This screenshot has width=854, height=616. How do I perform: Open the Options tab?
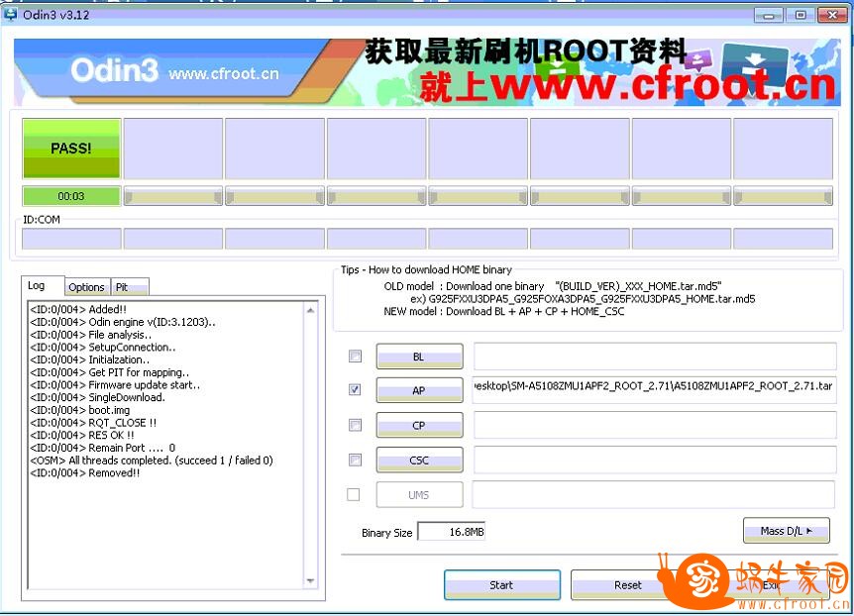point(86,287)
